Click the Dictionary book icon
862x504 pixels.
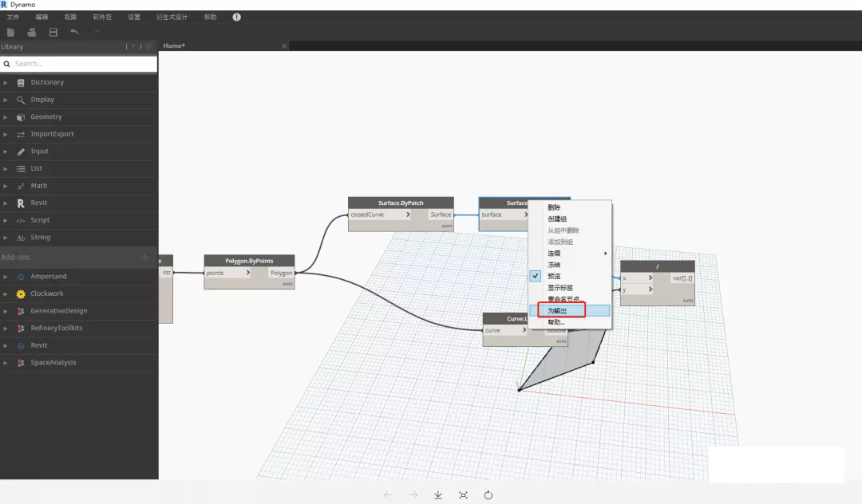[x=21, y=82]
